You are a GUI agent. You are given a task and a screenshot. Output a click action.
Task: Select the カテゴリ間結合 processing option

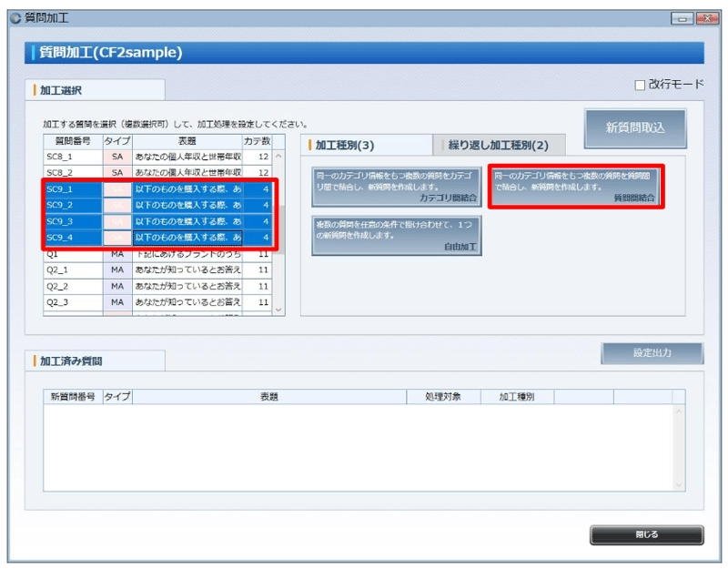(398, 187)
